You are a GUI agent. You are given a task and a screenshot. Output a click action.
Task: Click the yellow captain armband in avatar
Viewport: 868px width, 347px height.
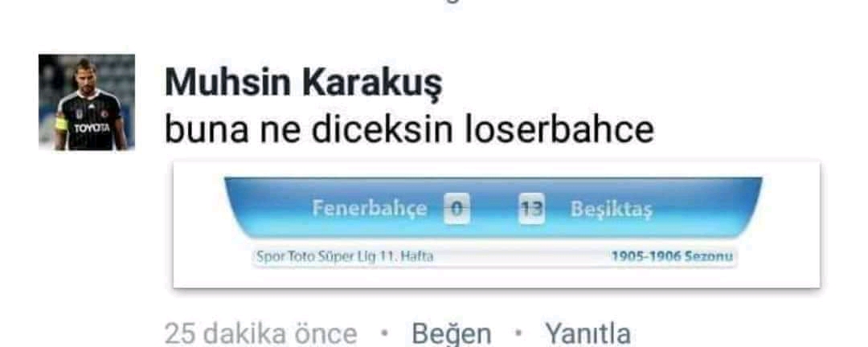tap(61, 122)
